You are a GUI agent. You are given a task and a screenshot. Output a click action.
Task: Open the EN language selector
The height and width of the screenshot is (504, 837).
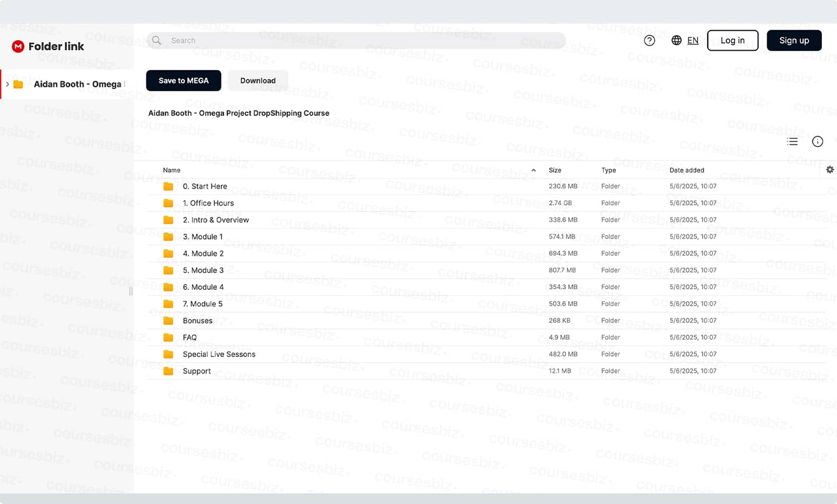pos(692,40)
